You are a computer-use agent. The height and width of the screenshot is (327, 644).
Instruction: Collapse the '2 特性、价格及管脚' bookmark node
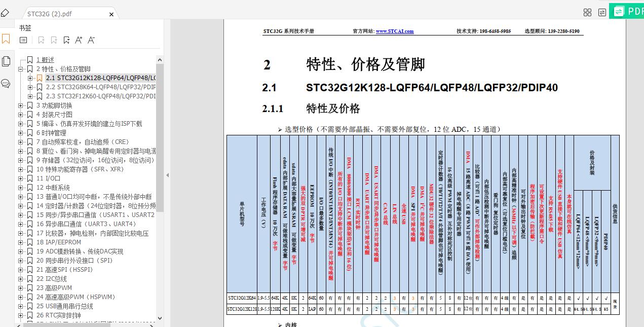[21, 69]
